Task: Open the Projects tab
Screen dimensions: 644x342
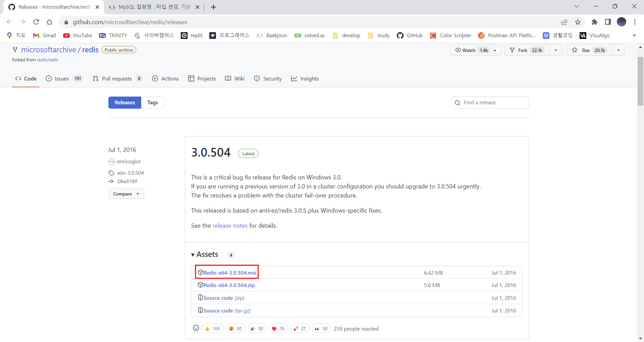Action: click(202, 78)
